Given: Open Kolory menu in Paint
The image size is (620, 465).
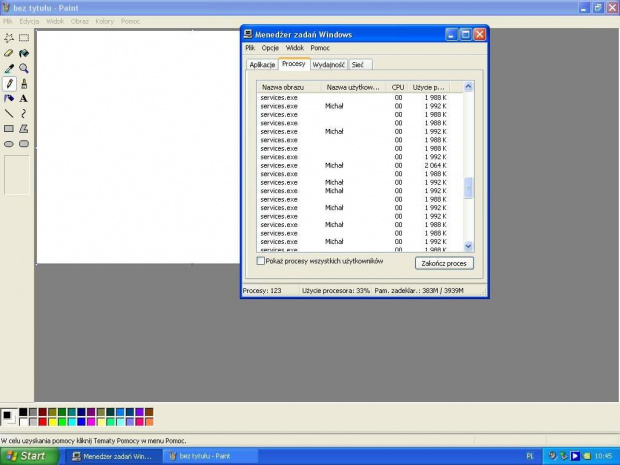Looking at the screenshot, I should click(x=104, y=21).
